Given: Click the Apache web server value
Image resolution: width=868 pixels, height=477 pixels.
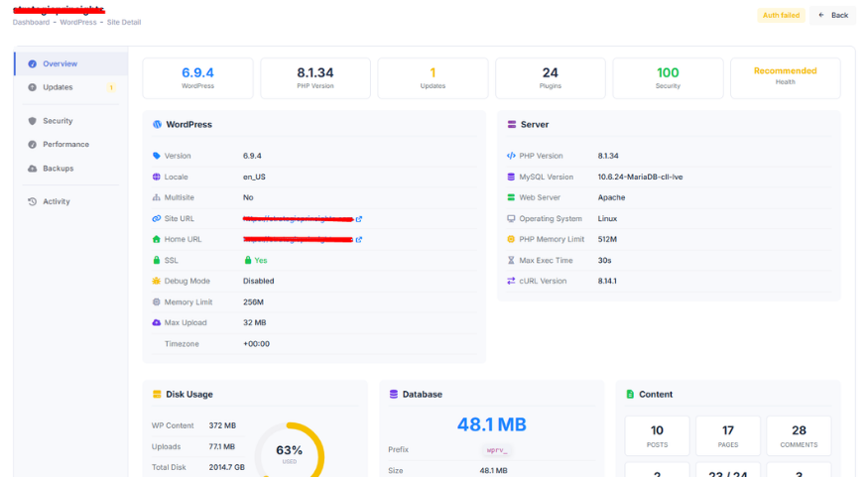Looking at the screenshot, I should [x=611, y=197].
